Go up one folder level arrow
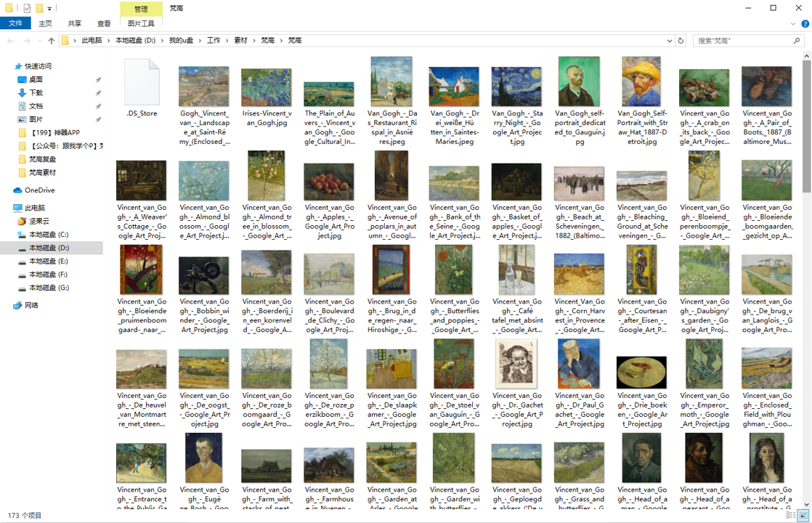Viewport: 812px width, 523px height. 51,41
